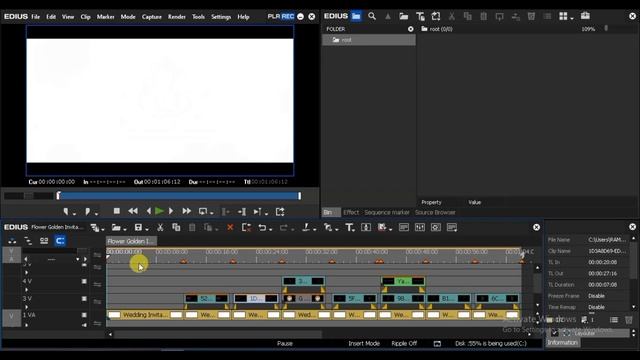This screenshot has width=640, height=360.
Task: Click New Sequence icon in bin
Action: pos(436,16)
